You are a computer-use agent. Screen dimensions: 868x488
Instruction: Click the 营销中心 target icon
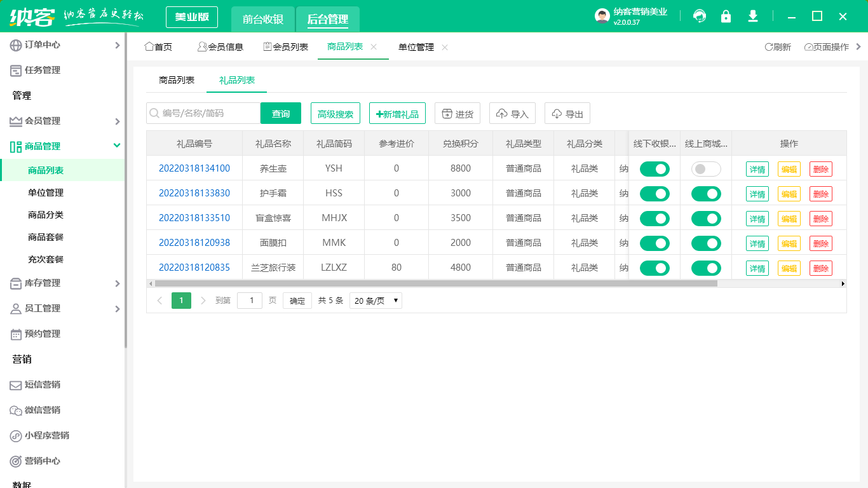(x=16, y=461)
